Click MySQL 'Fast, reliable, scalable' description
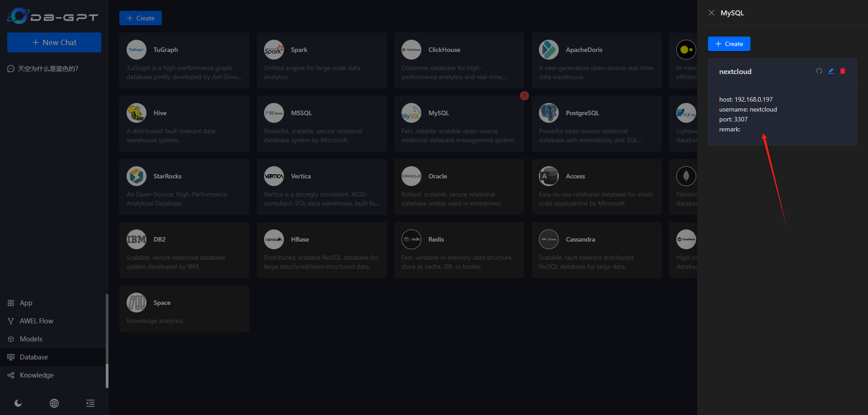This screenshot has width=868, height=415. (458, 135)
